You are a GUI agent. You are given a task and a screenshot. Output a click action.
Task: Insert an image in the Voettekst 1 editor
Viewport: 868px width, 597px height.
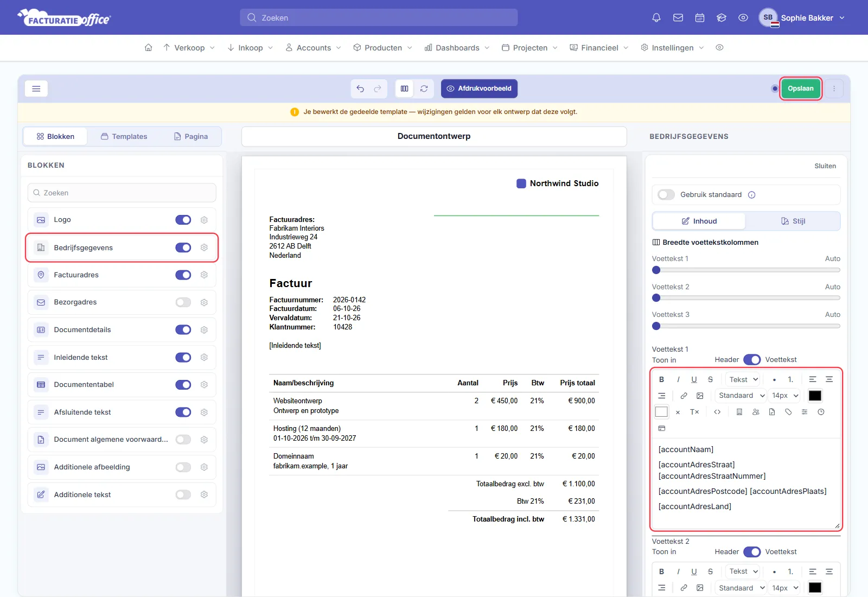click(700, 396)
